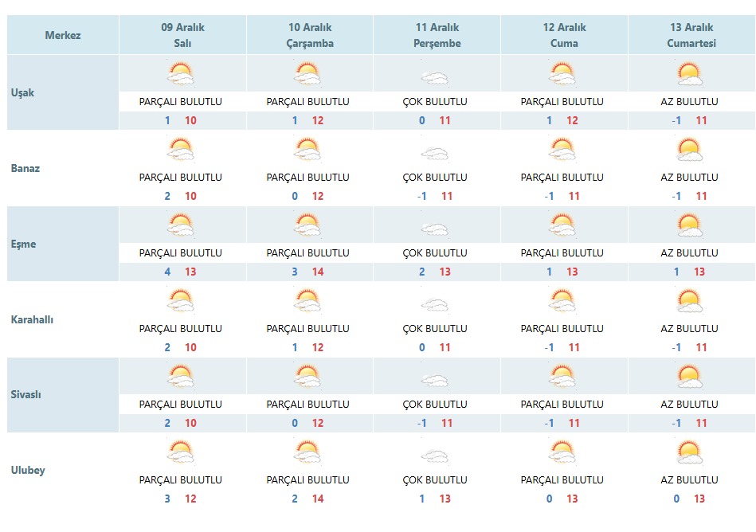Select Sivaslı weather icon for 12 Aralık Cuma
This screenshot has width=756, height=532.
[562, 377]
